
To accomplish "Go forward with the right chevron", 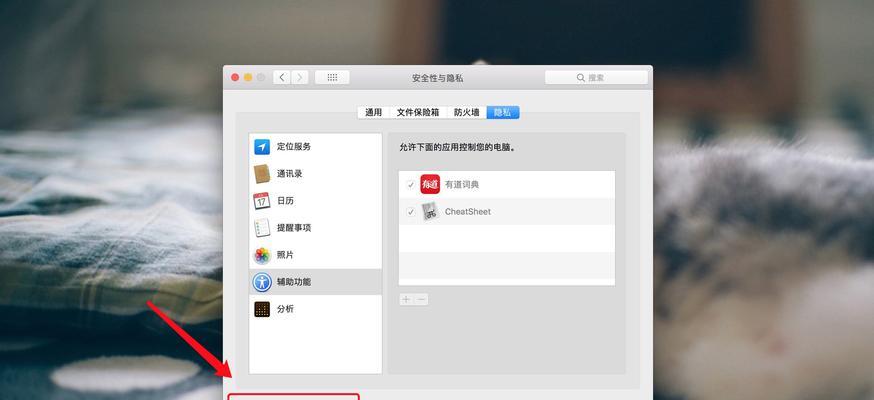I will [x=300, y=77].
